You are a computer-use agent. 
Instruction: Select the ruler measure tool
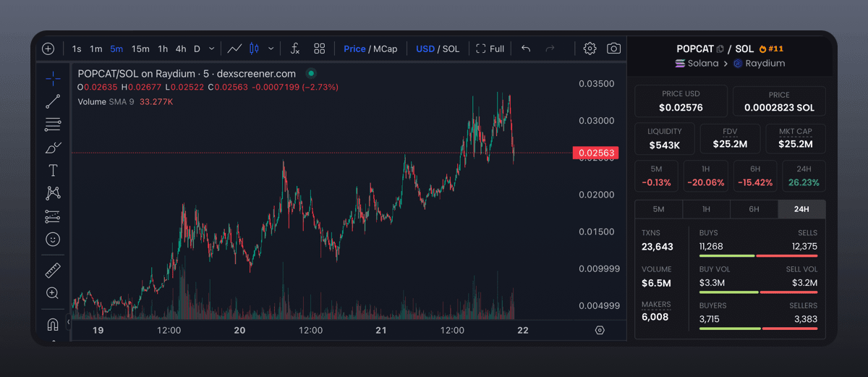tap(53, 271)
